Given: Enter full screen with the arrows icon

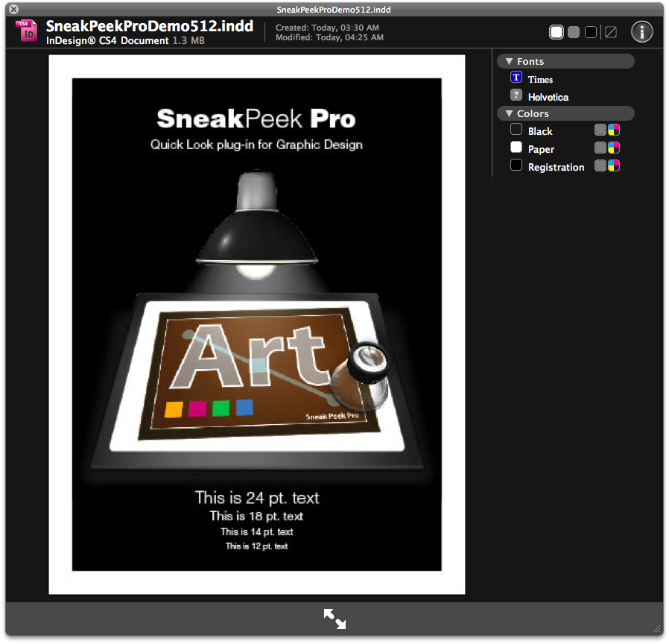Looking at the screenshot, I should click(x=335, y=619).
